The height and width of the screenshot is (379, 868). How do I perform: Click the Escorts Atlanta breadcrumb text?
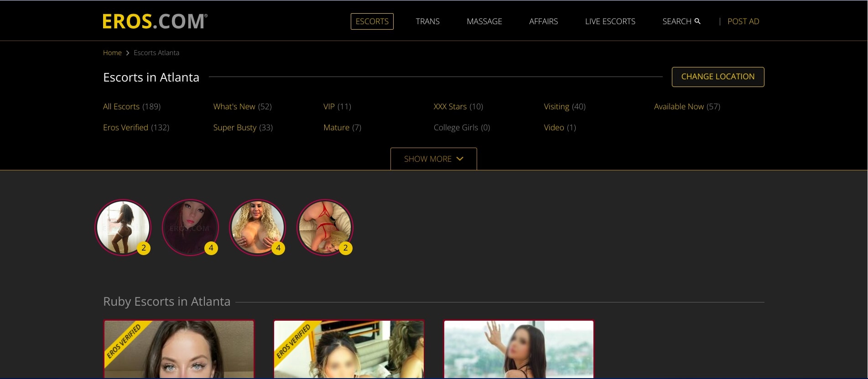point(156,53)
